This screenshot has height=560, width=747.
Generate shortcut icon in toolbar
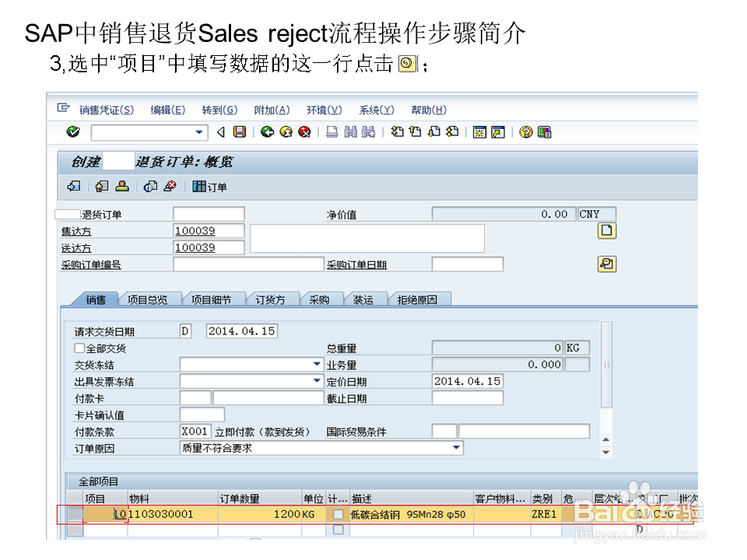(x=498, y=132)
